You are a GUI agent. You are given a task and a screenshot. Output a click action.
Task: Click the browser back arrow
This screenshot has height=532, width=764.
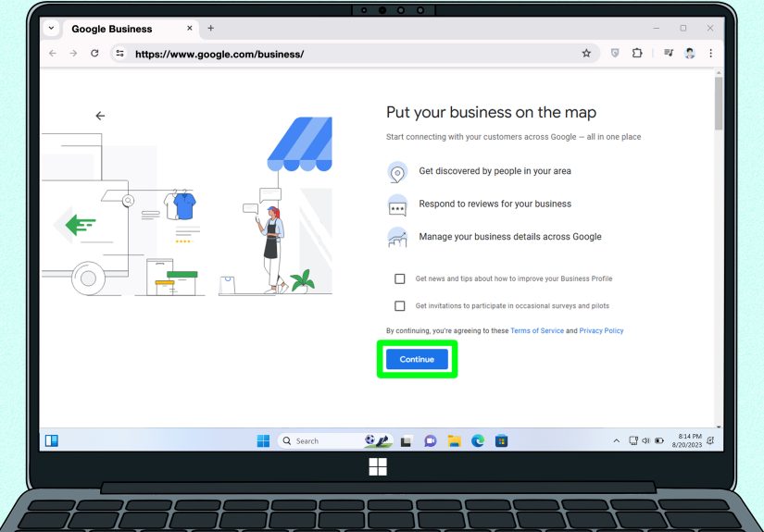pyautogui.click(x=53, y=54)
